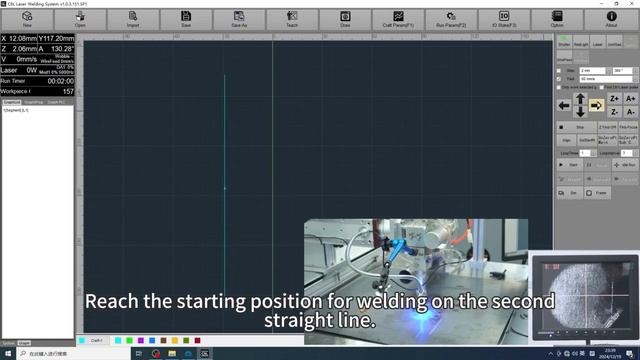
Task: Toggle the wire feed button below Shutter
Action: [x=564, y=56]
